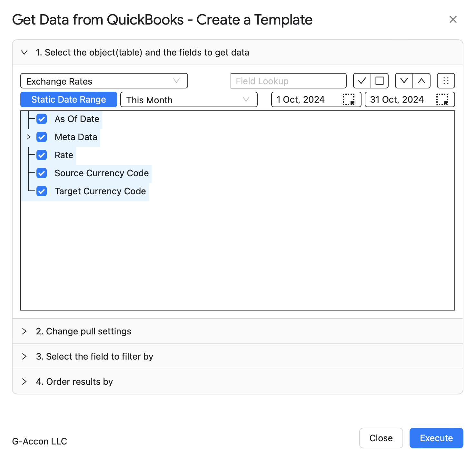476x459 pixels.
Task: Open the Exchange Rates object dropdown
Action: [104, 81]
